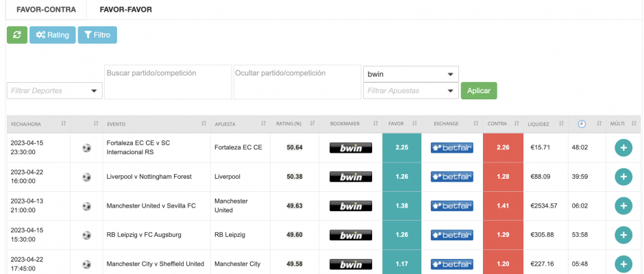The image size is (644, 274).
Task: Add the Fortaleza EC CE row with plus icon
Action: tap(623, 147)
